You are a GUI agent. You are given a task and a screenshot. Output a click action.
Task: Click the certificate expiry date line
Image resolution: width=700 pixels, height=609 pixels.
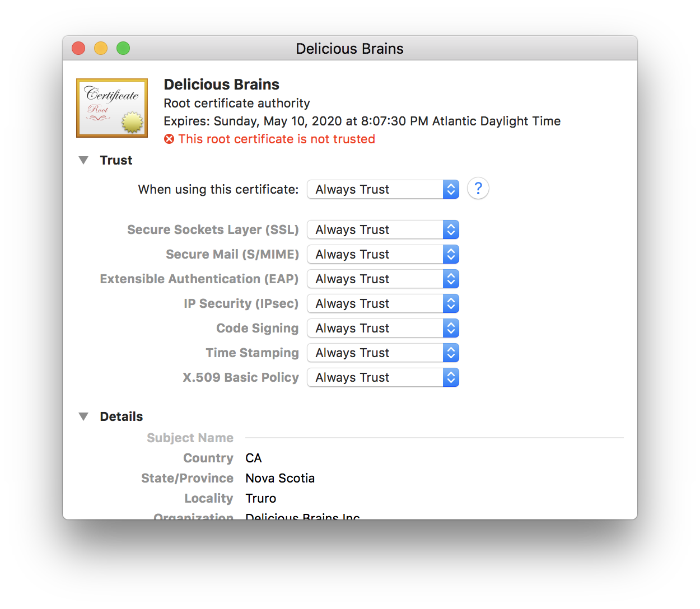362,121
